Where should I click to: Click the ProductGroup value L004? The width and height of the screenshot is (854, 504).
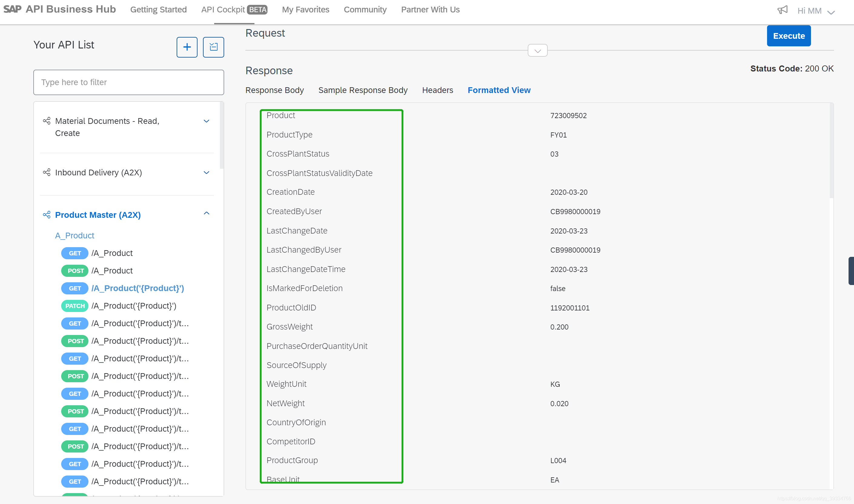point(558,460)
